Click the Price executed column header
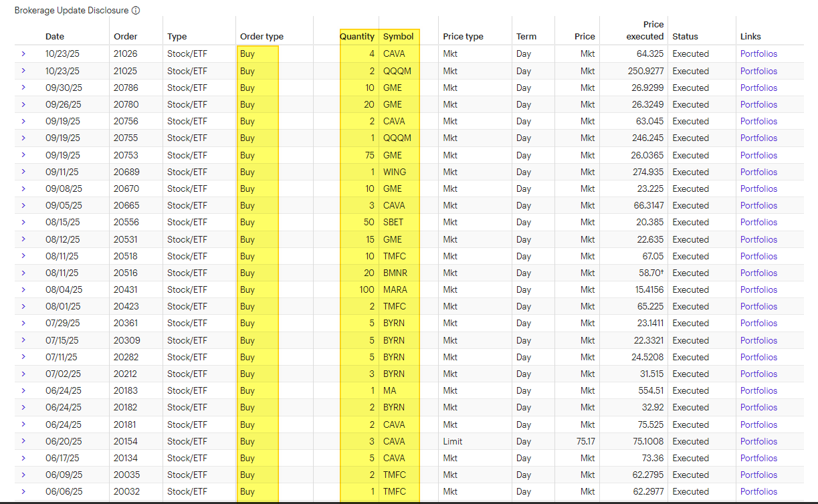Screen dimensions: 818x504 tap(645, 31)
